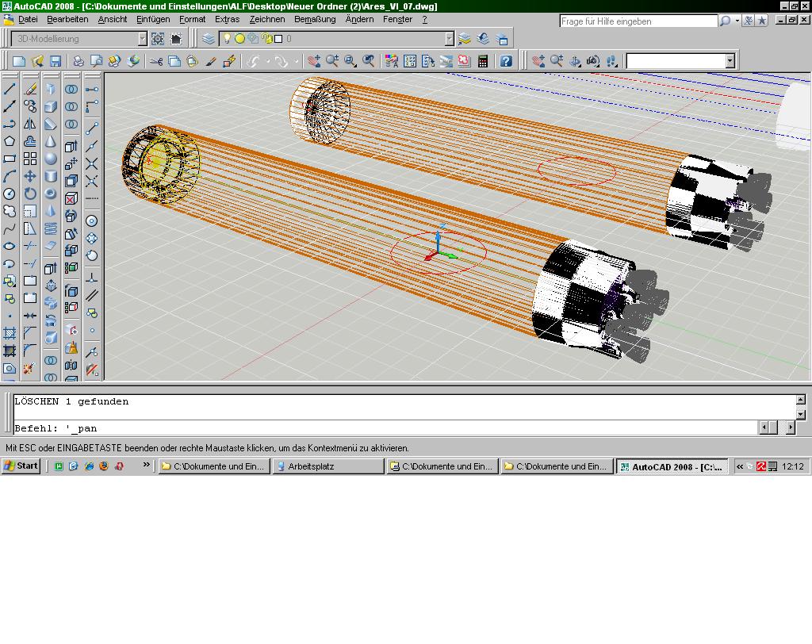This screenshot has width=812, height=644.
Task: Select the Array tool
Action: point(30,159)
